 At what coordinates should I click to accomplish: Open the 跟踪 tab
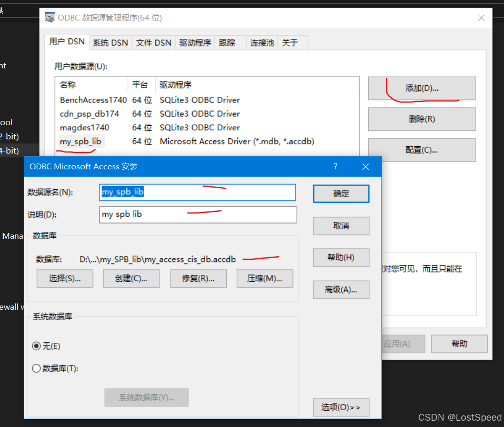click(x=228, y=43)
